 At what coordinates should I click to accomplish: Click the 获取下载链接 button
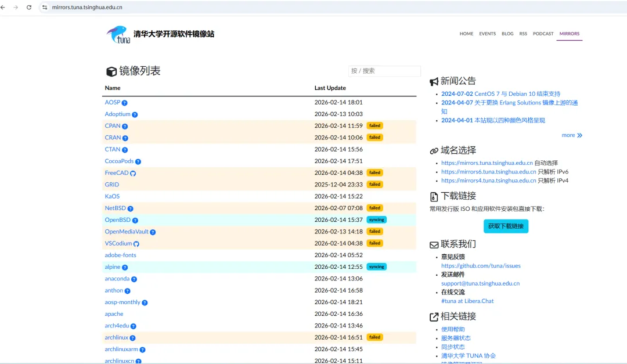[506, 226]
